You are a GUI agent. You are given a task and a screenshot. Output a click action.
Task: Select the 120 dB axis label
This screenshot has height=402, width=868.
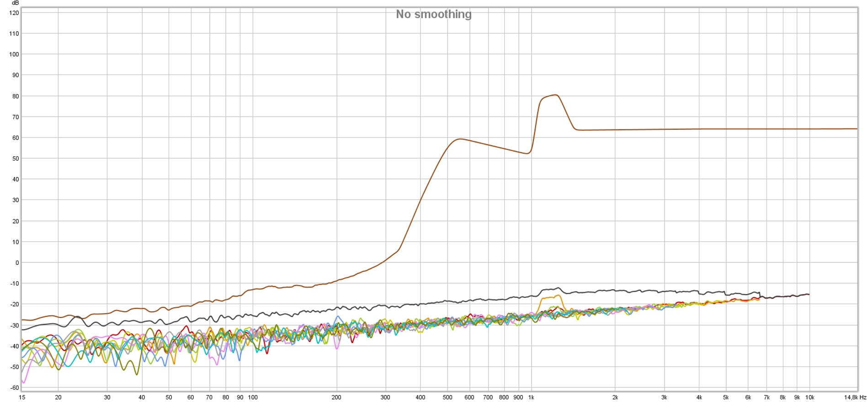pos(14,13)
